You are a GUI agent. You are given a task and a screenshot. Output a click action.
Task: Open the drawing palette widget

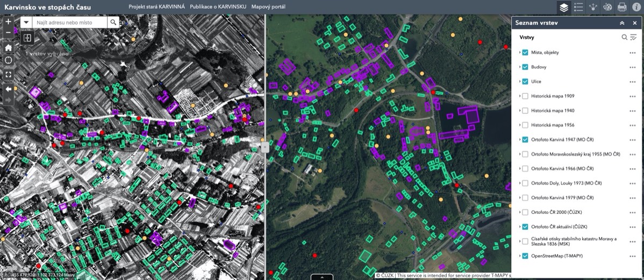click(x=607, y=7)
